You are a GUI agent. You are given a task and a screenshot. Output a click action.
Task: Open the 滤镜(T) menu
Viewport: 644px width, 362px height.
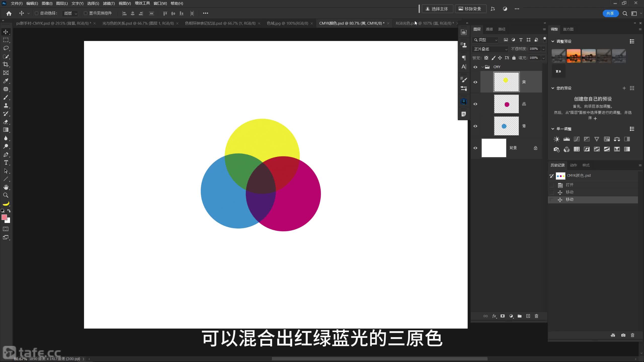pyautogui.click(x=109, y=4)
